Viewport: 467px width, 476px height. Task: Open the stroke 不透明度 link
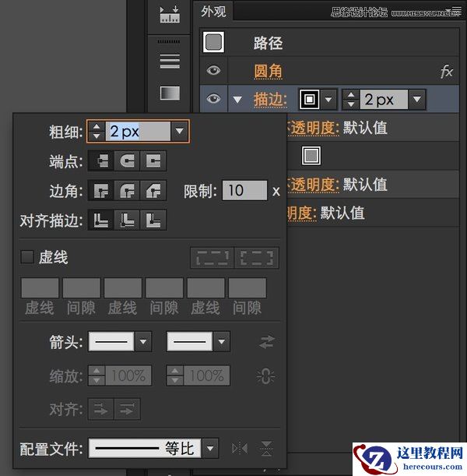pos(312,128)
